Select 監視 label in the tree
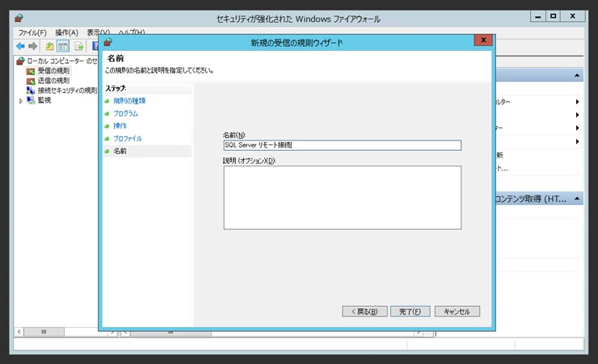 pos(44,100)
